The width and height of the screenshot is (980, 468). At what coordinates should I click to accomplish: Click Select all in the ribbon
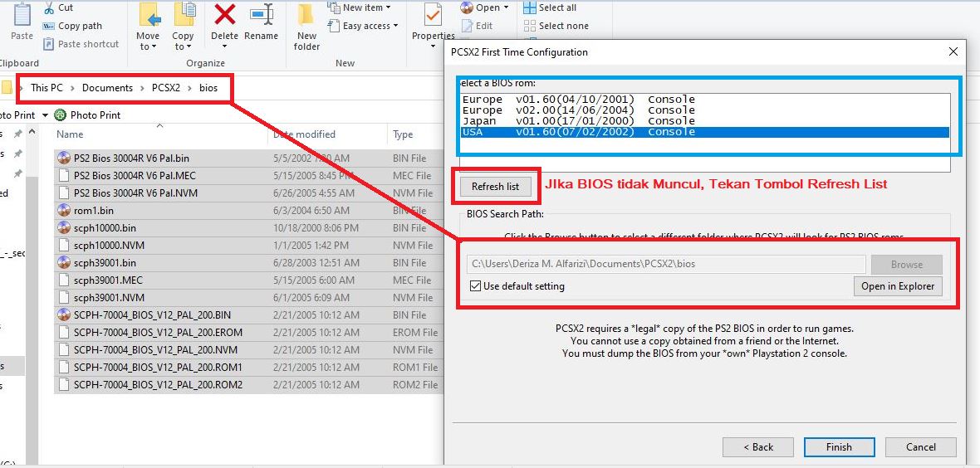tap(550, 7)
